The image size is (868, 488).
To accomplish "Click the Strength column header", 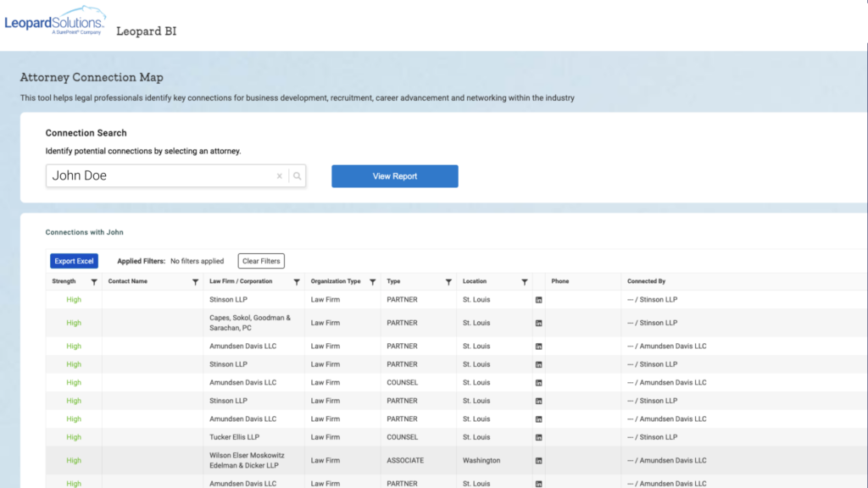I will [64, 281].
